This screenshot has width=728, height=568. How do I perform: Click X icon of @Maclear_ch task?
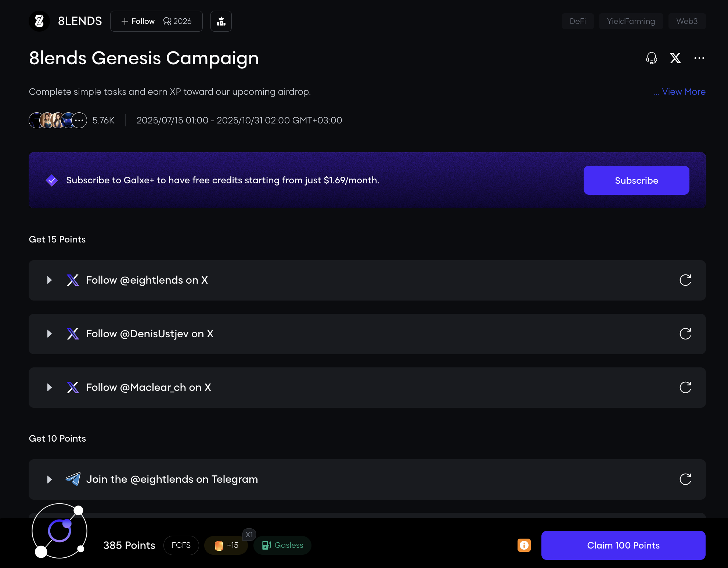[x=73, y=388]
